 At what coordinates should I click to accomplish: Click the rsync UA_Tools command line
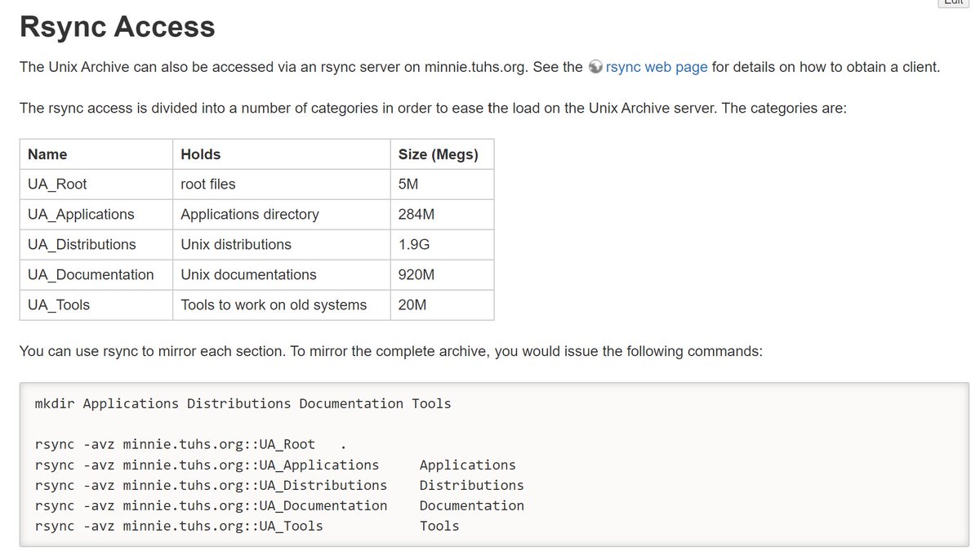[247, 527]
